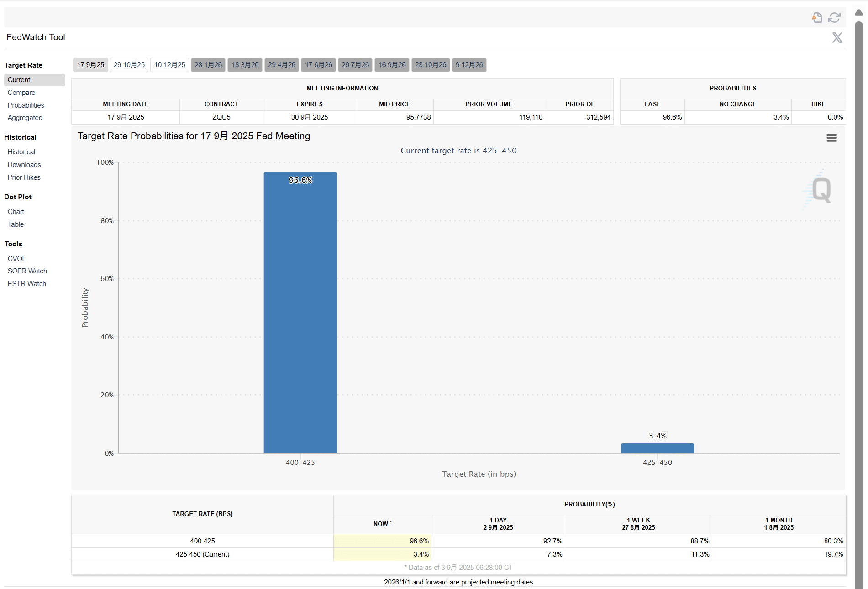Click the page vertical scrollbar up arrow
This screenshot has height=589, width=868.
click(858, 12)
